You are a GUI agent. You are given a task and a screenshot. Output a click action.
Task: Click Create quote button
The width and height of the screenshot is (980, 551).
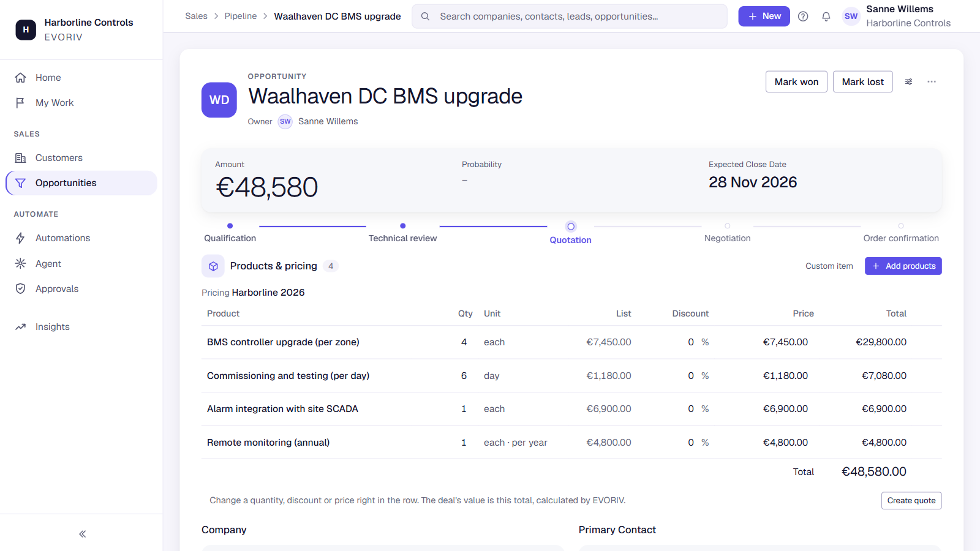tap(911, 501)
